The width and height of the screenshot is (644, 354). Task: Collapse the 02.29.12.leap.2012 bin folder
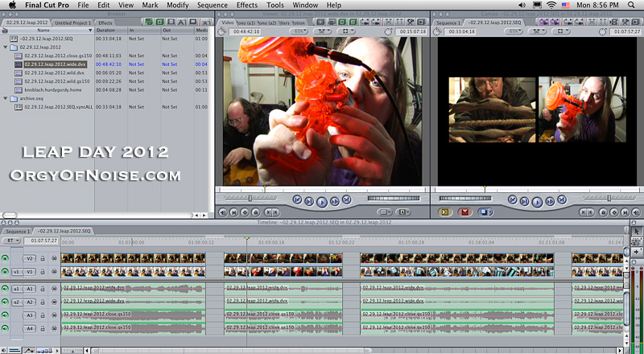coord(5,47)
